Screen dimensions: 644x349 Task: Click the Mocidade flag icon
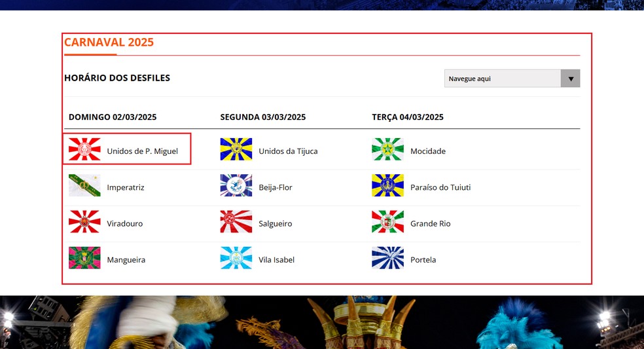[x=387, y=149]
